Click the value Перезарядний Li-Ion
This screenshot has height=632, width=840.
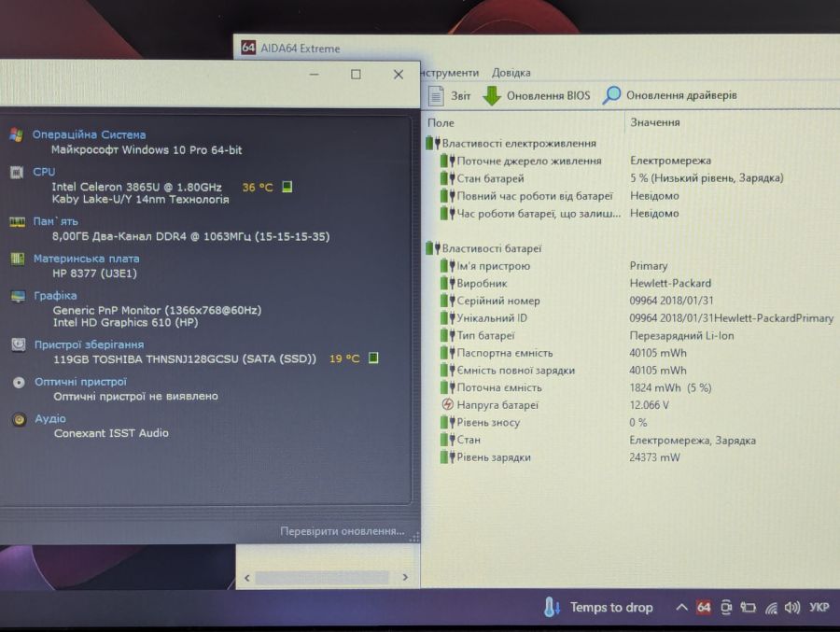tap(681, 335)
